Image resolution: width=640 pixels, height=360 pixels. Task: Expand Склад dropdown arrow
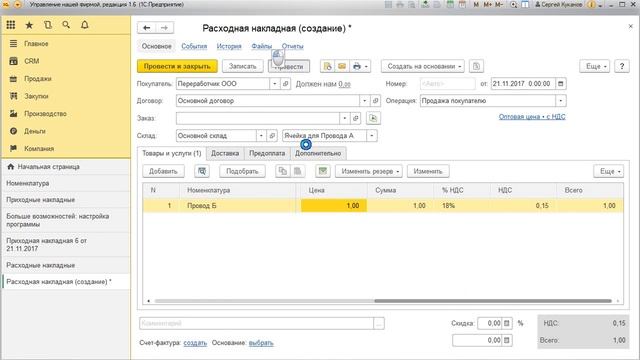coord(261,136)
